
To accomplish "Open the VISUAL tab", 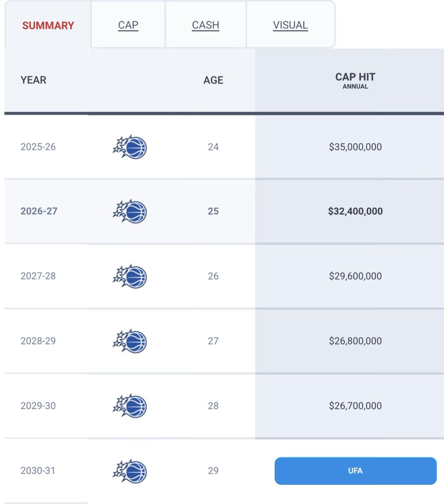I will (x=290, y=25).
